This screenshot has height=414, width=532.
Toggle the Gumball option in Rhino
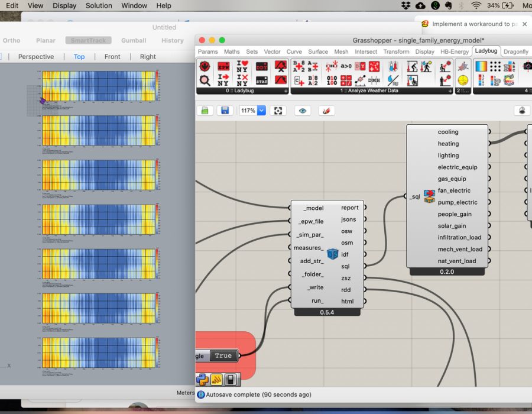(x=134, y=40)
